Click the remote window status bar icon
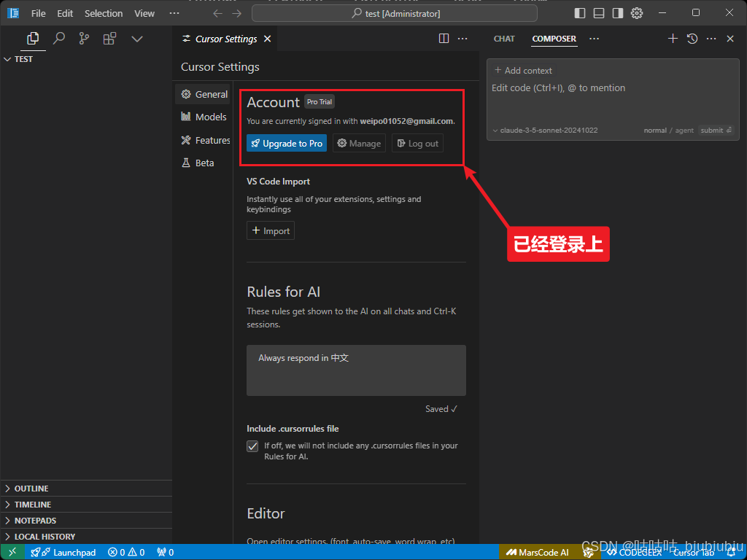Screen dimensions: 747x560 pyautogui.click(x=12, y=553)
